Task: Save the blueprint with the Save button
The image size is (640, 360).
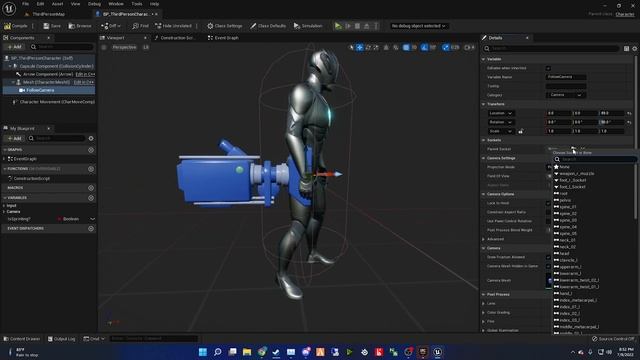Action: coord(52,26)
